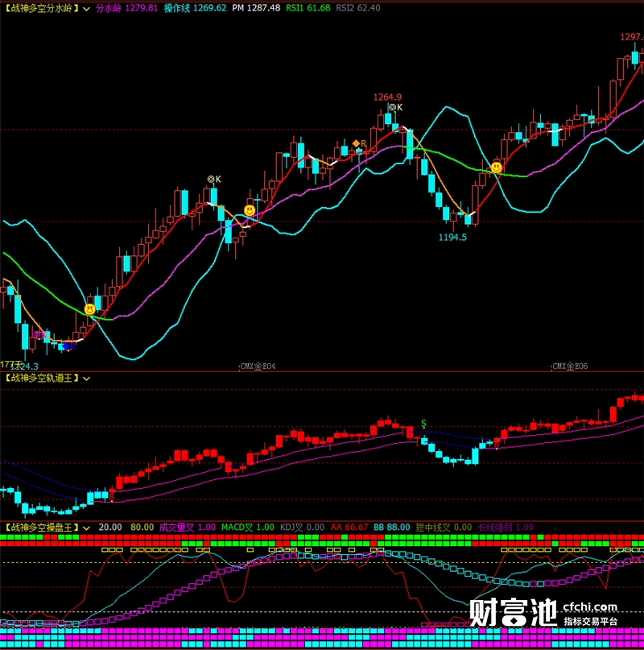Click the earlier ◎K signal marker left of center
The image size is (644, 650).
tap(214, 179)
